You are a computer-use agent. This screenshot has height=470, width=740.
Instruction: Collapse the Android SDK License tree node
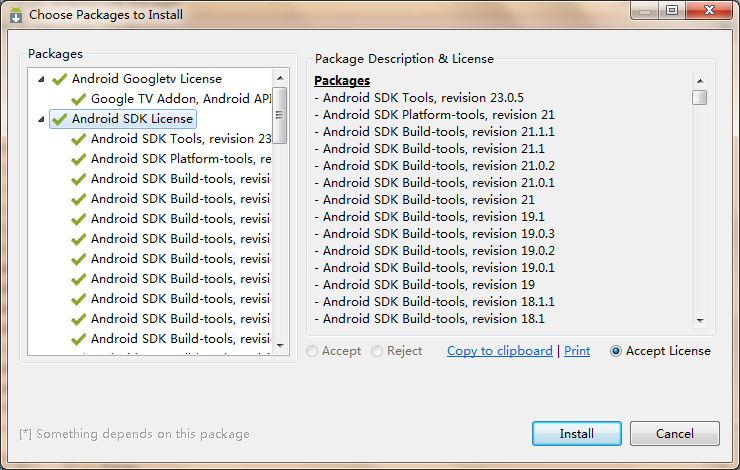click(41, 119)
